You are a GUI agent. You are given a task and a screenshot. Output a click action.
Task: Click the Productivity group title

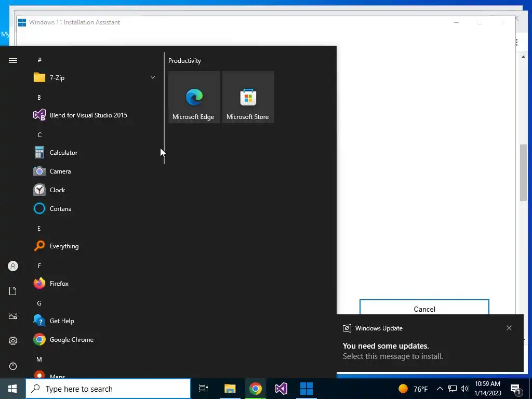(184, 61)
